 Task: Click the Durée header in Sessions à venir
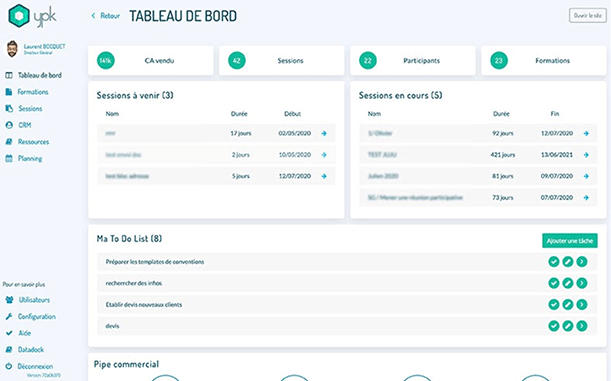point(239,114)
